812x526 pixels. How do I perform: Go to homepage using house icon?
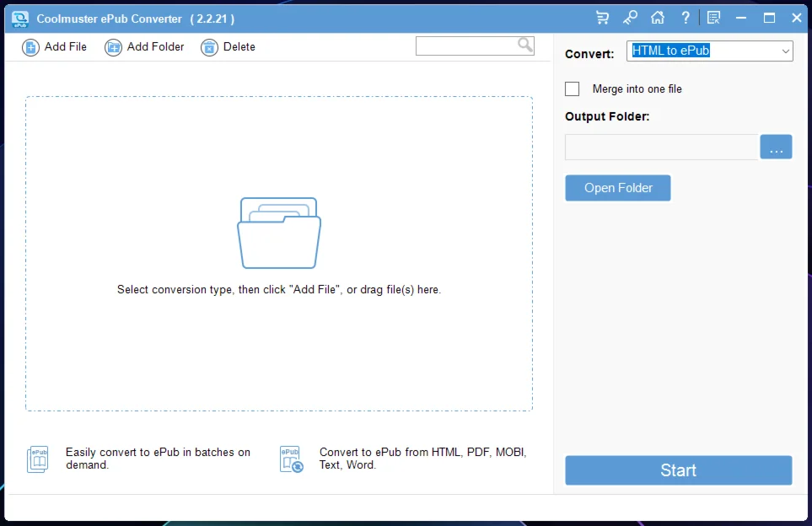point(658,18)
